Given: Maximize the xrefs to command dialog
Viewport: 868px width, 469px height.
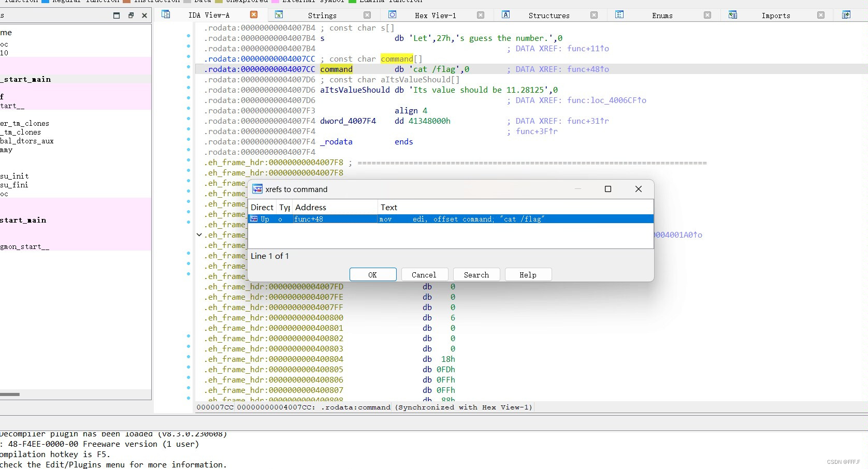Looking at the screenshot, I should coord(608,189).
